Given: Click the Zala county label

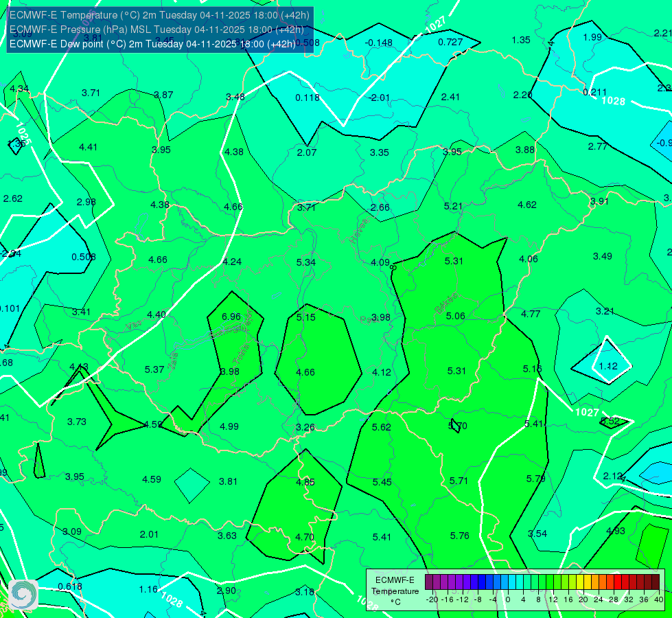Looking at the screenshot, I should point(174,361).
